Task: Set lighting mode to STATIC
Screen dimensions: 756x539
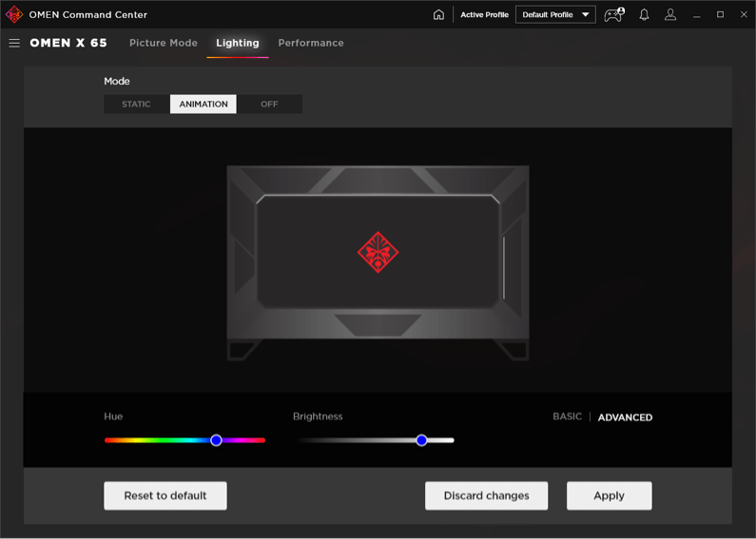Action: (x=136, y=105)
